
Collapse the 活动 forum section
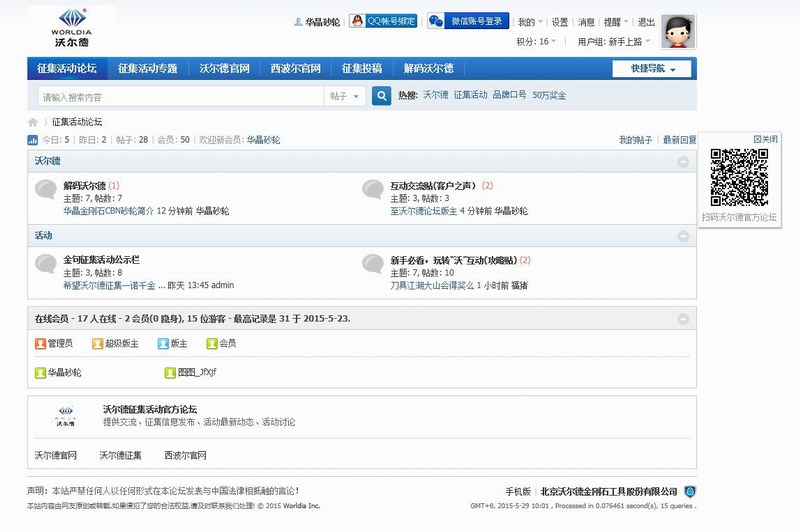click(683, 236)
